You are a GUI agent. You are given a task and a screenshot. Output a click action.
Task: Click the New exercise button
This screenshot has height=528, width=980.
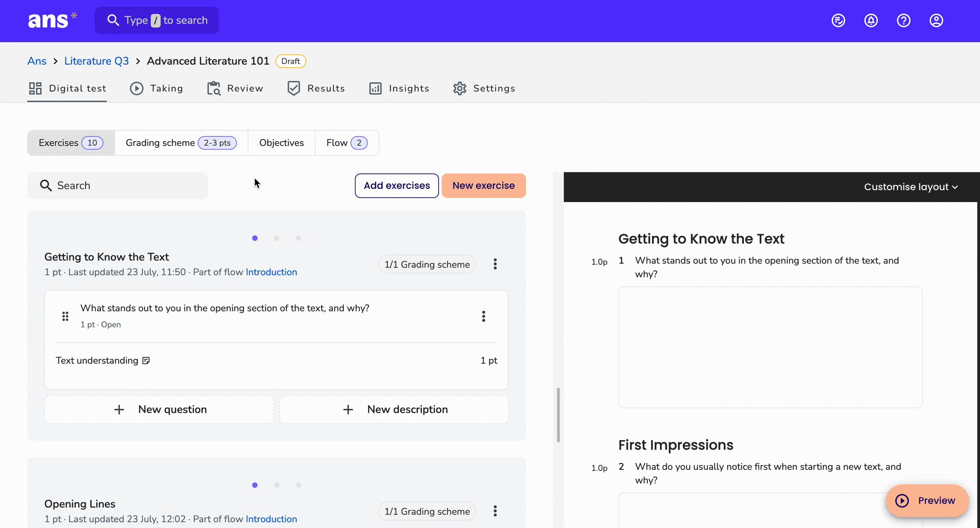483,186
